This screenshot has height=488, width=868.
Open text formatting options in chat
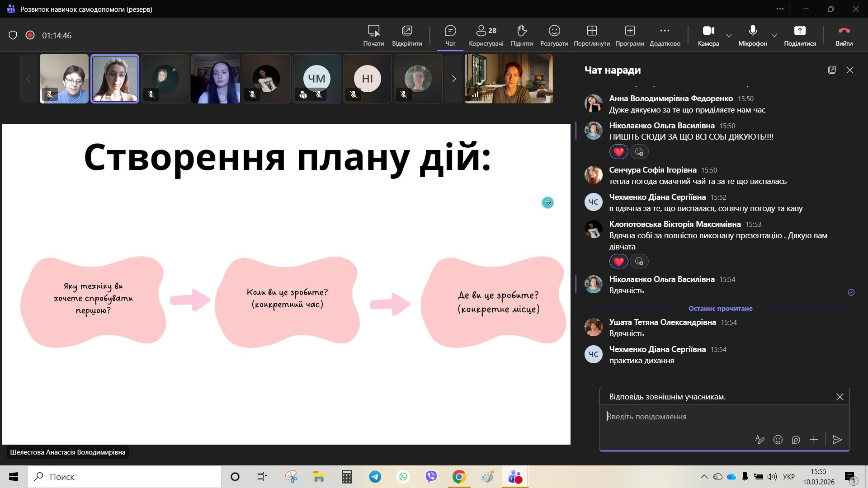coord(759,440)
